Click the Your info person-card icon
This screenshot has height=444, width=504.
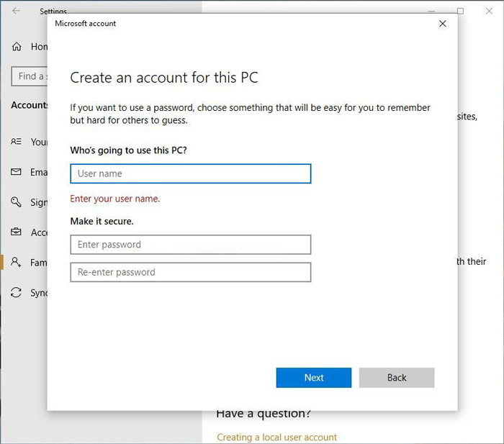[x=16, y=141]
